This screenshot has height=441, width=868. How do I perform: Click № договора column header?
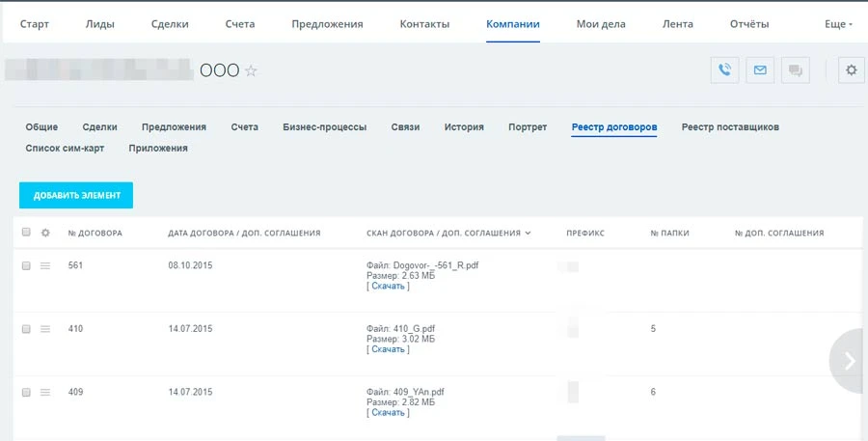(x=95, y=234)
